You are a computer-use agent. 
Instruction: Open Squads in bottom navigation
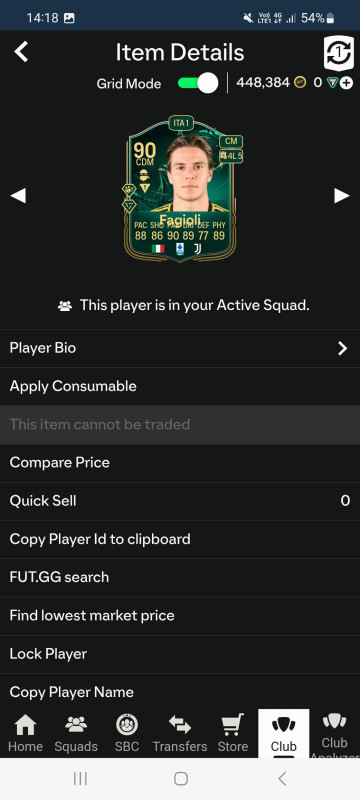(76, 734)
